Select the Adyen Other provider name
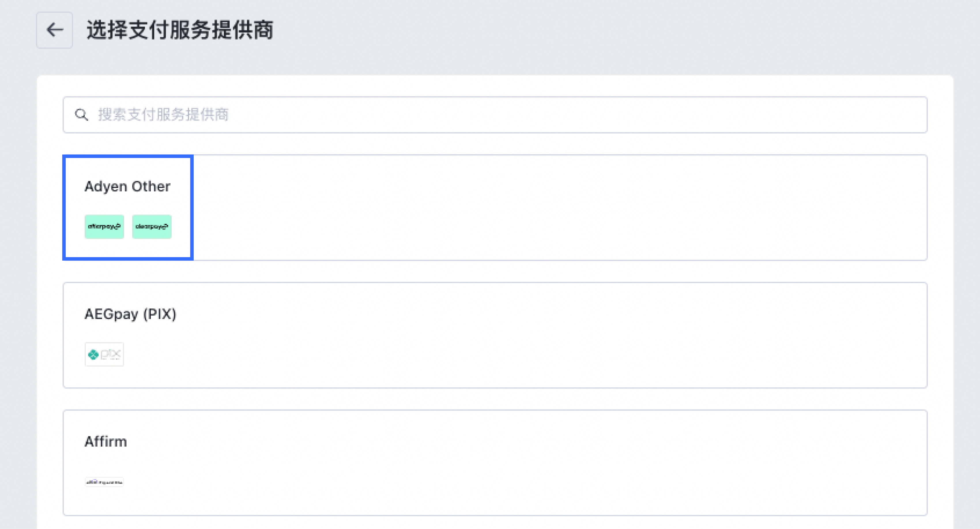The height and width of the screenshot is (529, 980). click(x=127, y=187)
